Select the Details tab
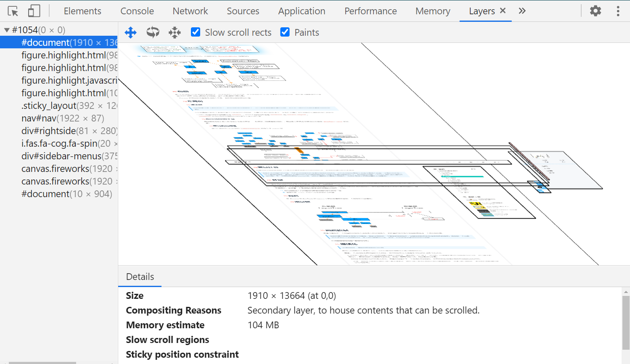This screenshot has width=630, height=364. tap(140, 277)
